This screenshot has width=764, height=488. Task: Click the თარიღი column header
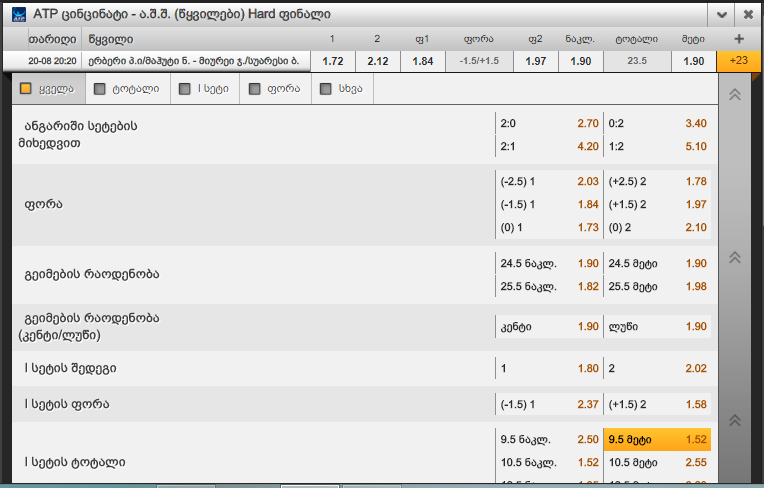pyautogui.click(x=52, y=39)
